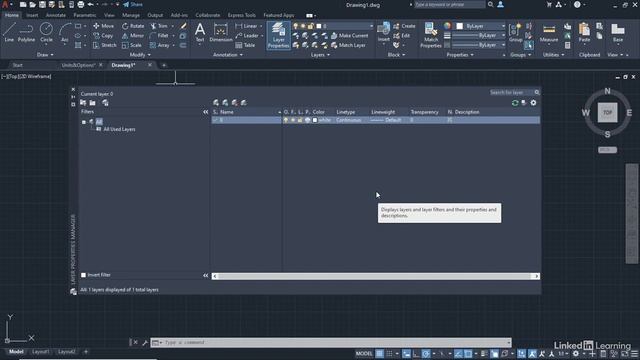Toggle ortho mode in status bar
This screenshot has width=640, height=360.
tap(416, 354)
